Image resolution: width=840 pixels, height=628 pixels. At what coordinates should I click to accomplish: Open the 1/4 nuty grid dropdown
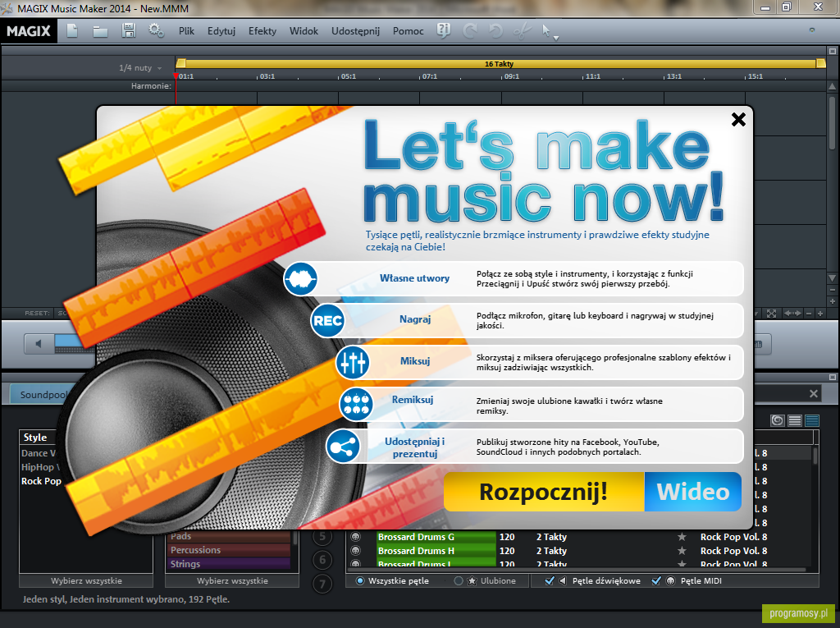point(140,68)
